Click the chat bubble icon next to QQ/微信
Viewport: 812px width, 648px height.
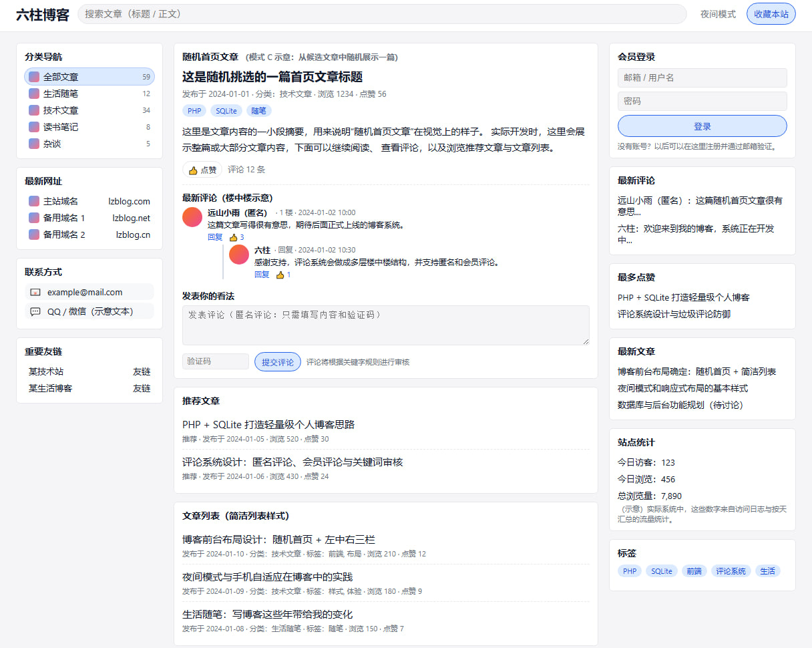click(x=35, y=311)
